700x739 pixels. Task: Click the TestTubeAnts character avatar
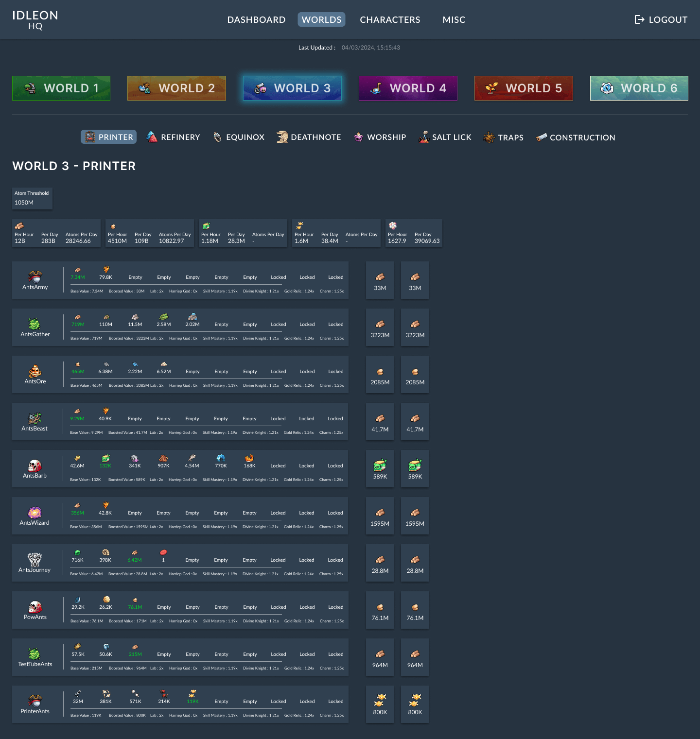[x=35, y=654]
